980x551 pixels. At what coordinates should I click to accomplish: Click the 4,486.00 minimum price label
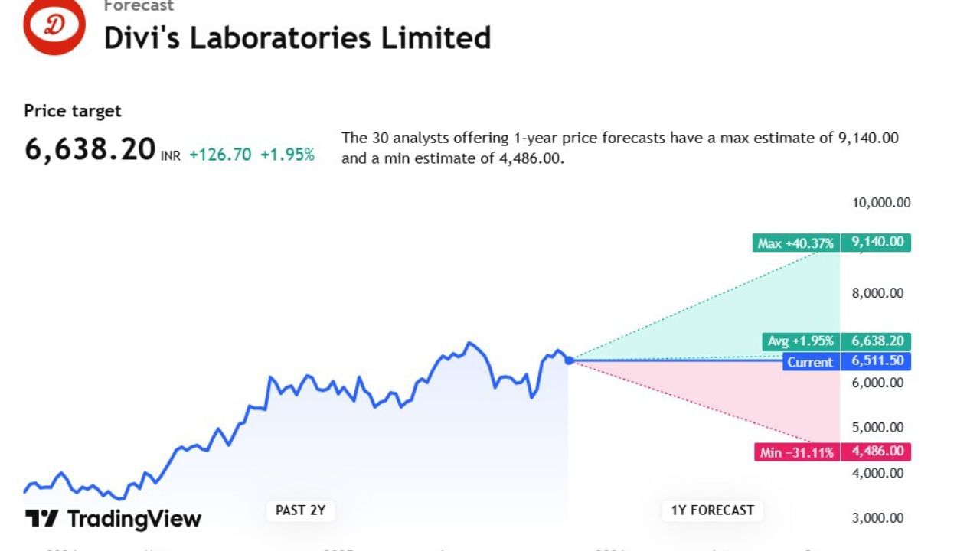[x=876, y=452]
